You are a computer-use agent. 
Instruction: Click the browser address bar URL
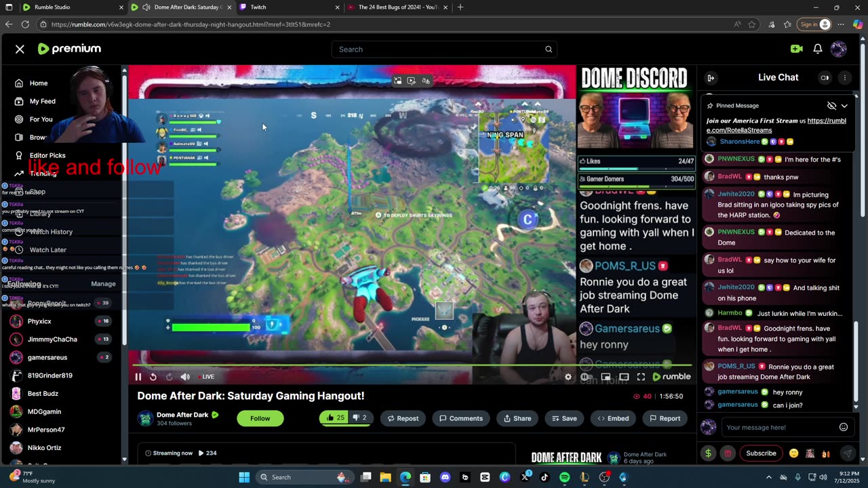click(191, 24)
